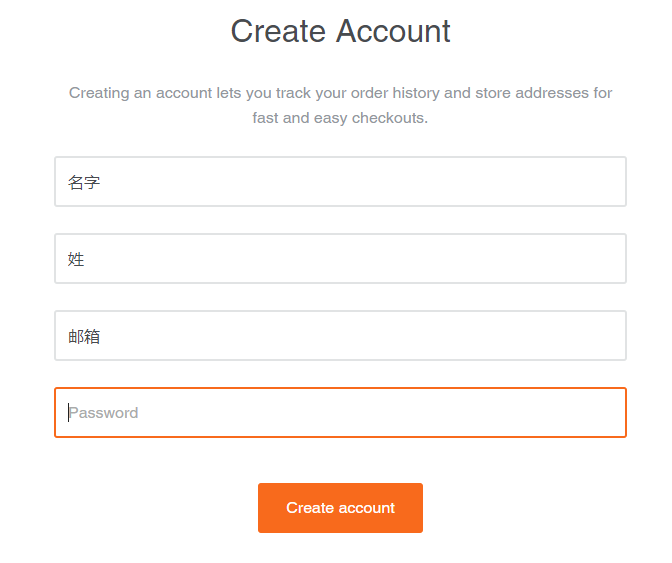Screen dimensions: 672x563
Task: Click the word Create in the heading
Action: (279, 31)
